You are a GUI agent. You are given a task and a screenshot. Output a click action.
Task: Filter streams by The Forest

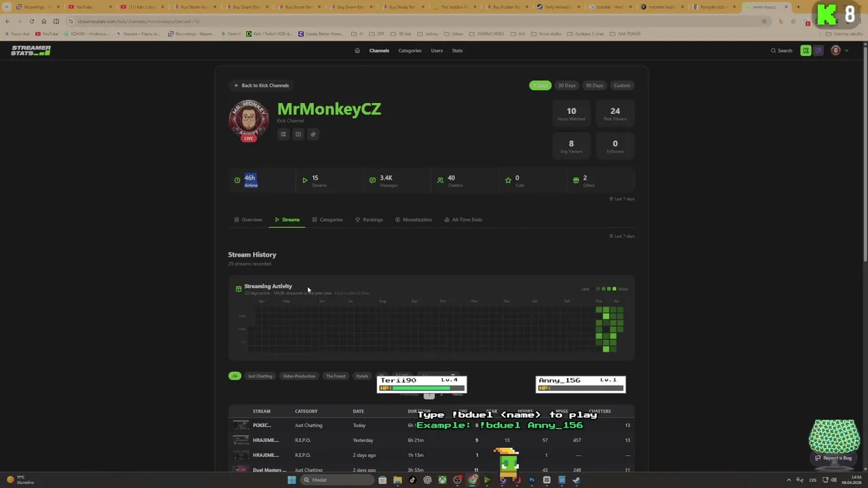(x=336, y=376)
